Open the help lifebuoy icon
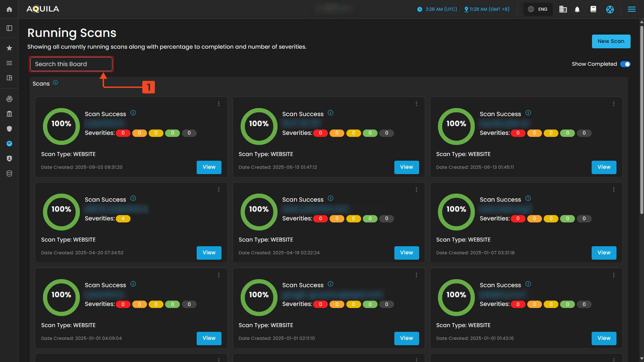 coord(610,9)
